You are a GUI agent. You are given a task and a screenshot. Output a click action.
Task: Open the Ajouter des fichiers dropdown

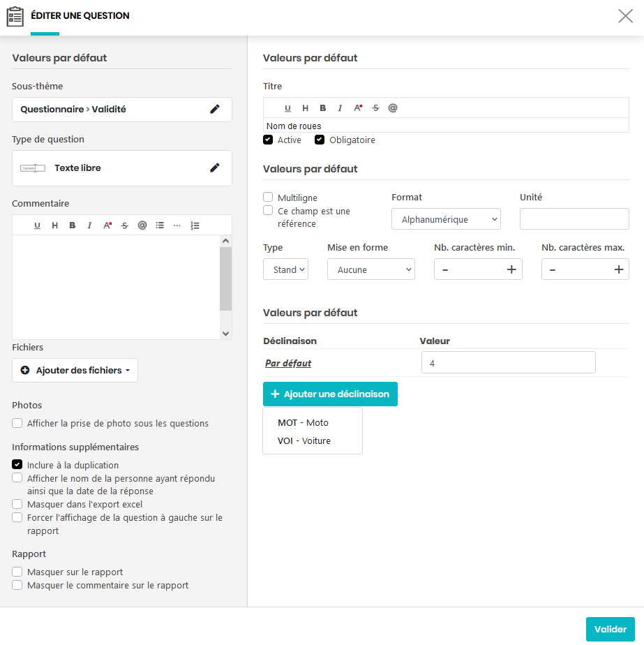pos(75,371)
